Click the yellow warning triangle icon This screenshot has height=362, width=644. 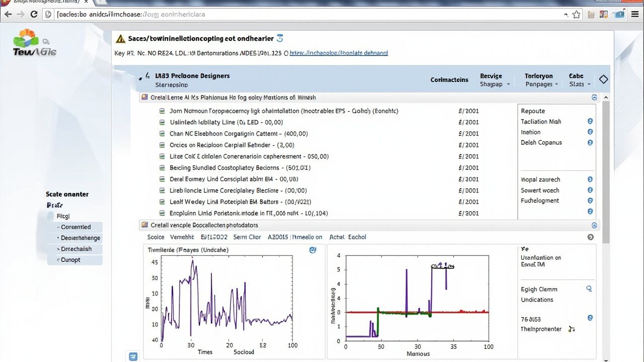pyautogui.click(x=120, y=39)
